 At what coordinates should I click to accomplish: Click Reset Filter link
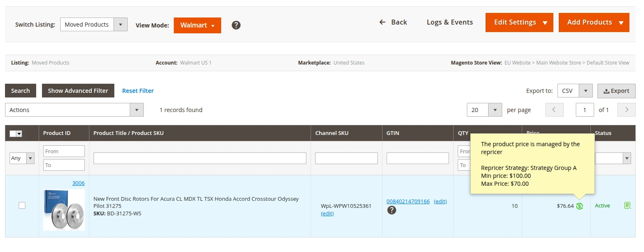(x=138, y=91)
